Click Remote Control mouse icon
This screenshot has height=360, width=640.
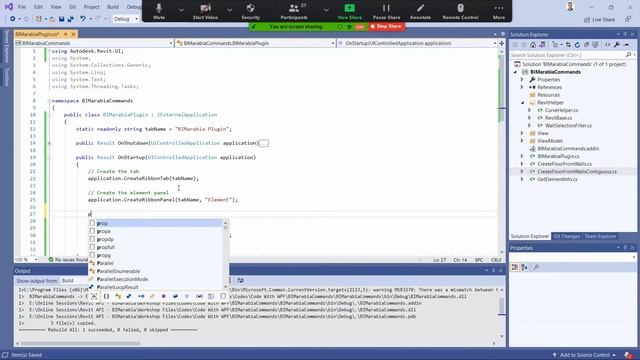point(460,8)
